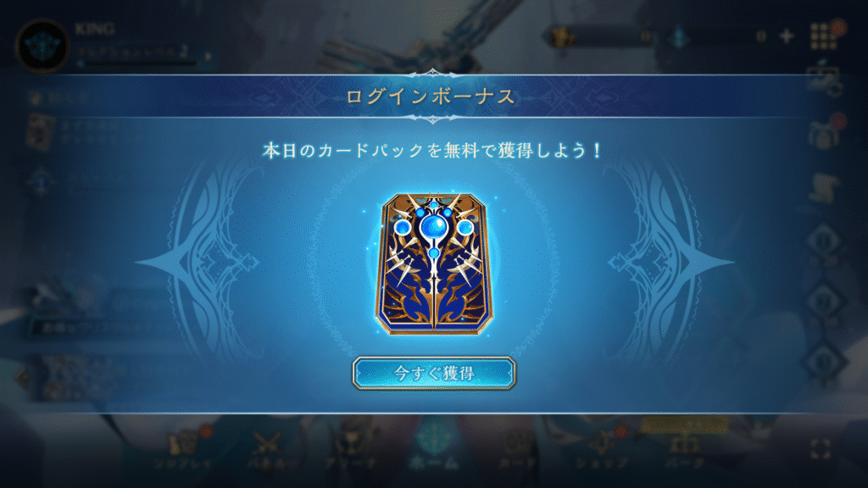Image resolution: width=868 pixels, height=488 pixels.
Task: Add crystals with the plus icon
Action: tap(787, 36)
